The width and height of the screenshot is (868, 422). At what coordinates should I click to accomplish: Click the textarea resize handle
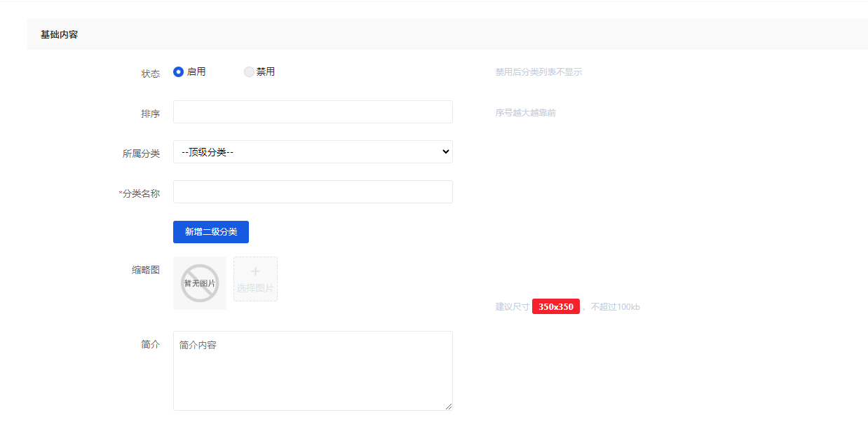(x=448, y=406)
